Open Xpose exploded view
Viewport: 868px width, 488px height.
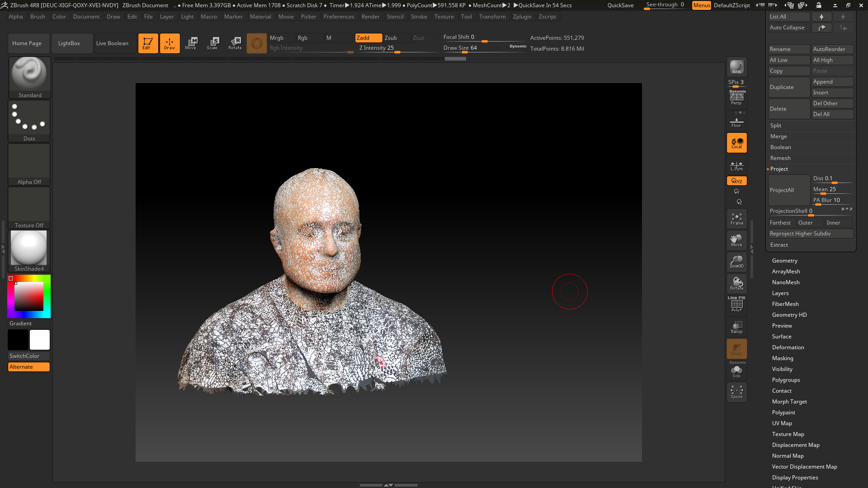[736, 392]
